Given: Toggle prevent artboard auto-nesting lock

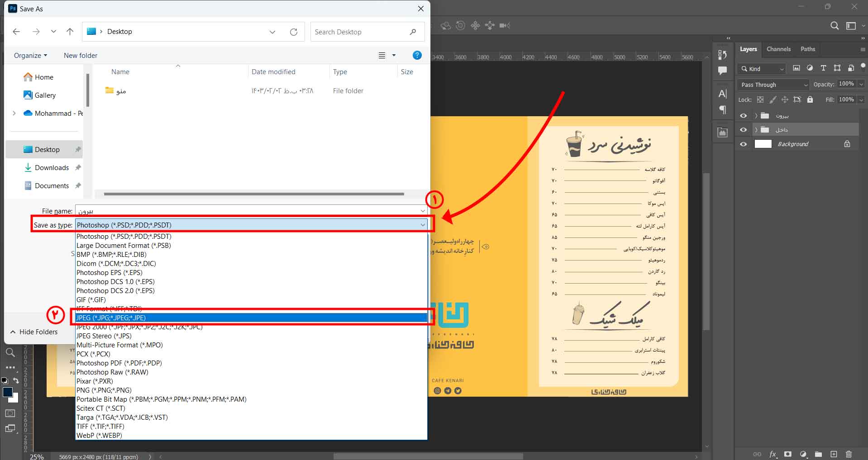Looking at the screenshot, I should [x=797, y=100].
